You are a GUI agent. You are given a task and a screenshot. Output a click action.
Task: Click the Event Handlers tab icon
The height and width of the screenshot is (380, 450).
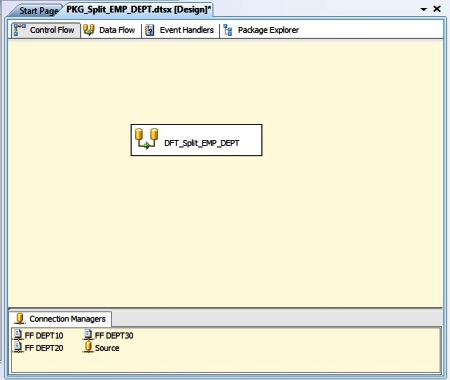click(x=150, y=30)
